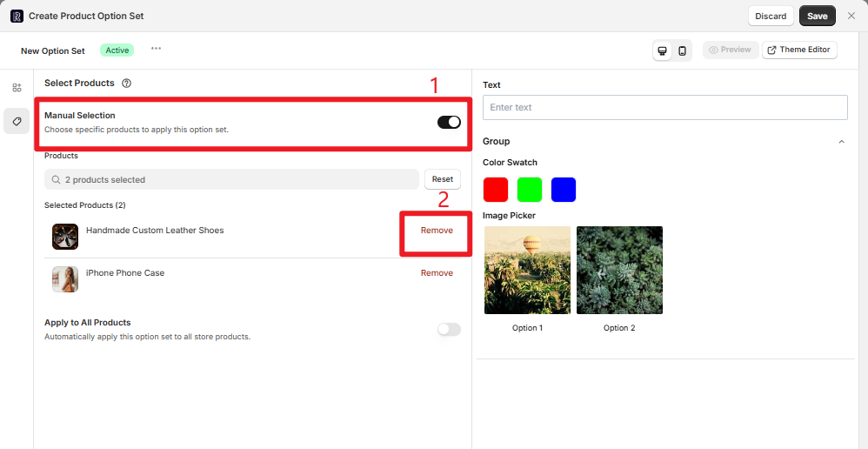
Task: Disable the Manual Selection toggle
Action: click(449, 122)
